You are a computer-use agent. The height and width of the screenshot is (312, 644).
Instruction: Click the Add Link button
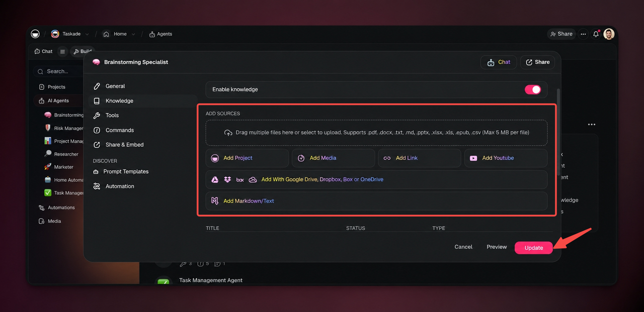(x=419, y=158)
